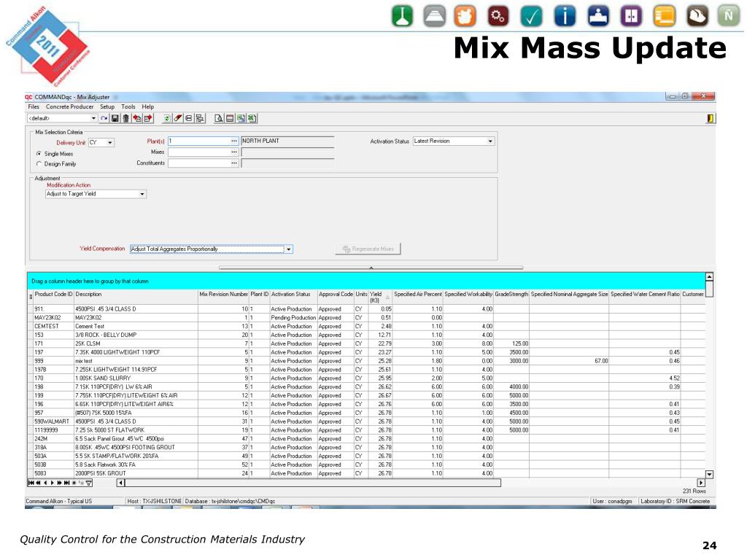Expand the Modification Action dropdown

pos(142,195)
